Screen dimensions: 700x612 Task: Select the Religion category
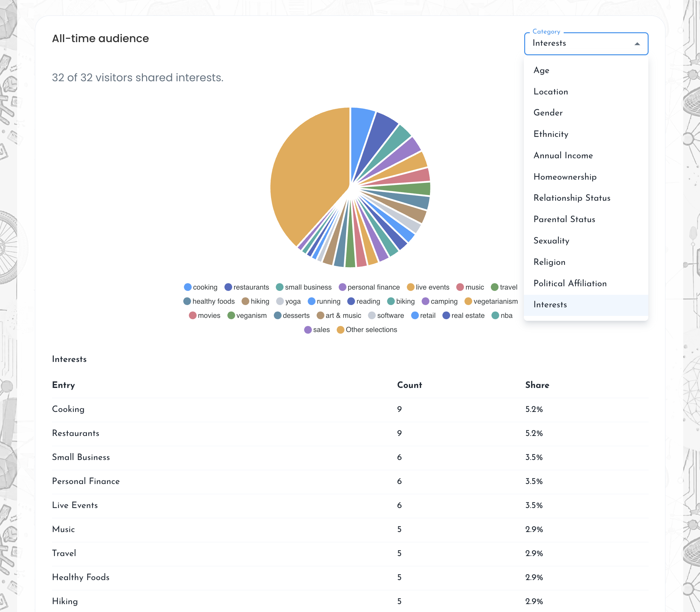tap(586, 262)
